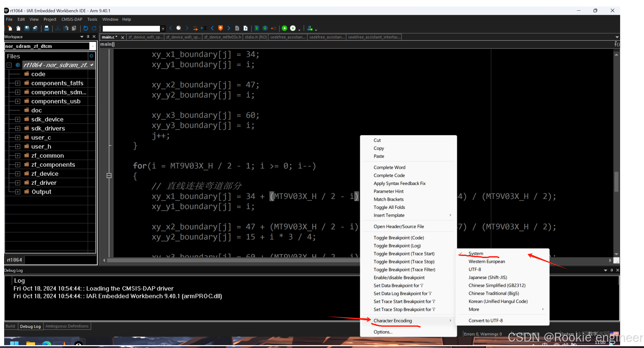Click the Workspace settings gear icon

91,56
